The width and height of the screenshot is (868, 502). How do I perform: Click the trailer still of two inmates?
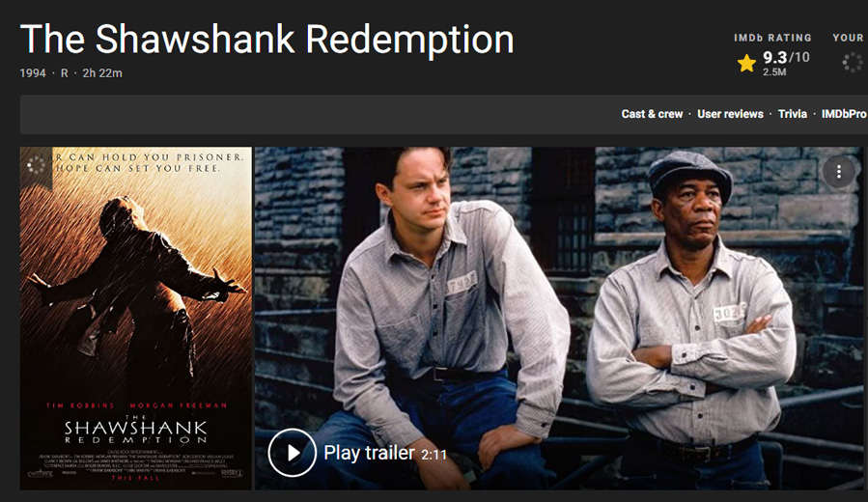(x=559, y=319)
